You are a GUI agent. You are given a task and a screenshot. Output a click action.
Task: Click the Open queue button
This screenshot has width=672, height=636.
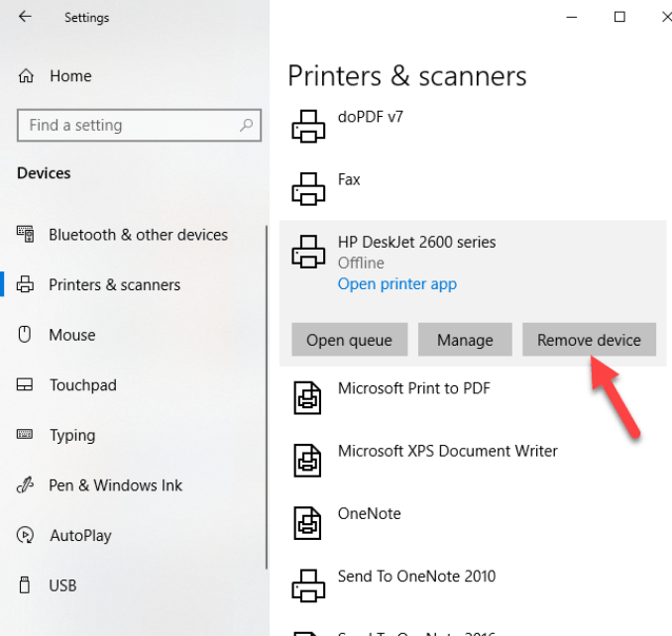[x=349, y=340]
